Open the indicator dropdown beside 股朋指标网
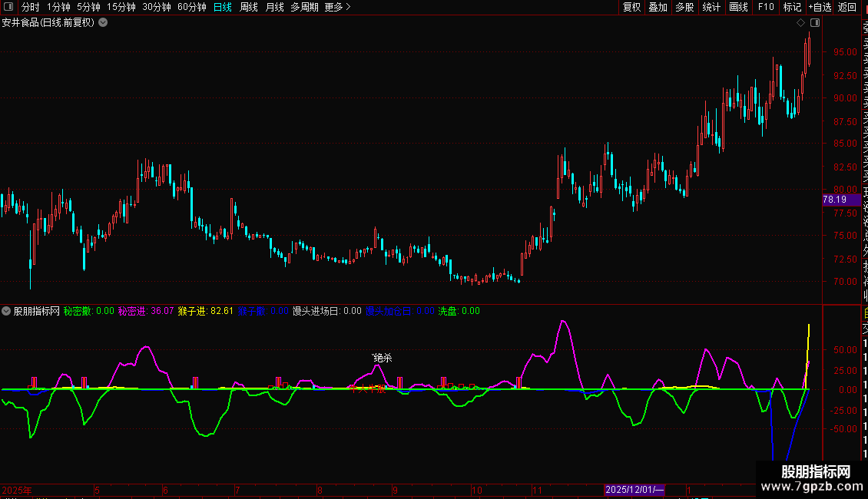Screen dimensions: 868x499 click(x=6, y=311)
